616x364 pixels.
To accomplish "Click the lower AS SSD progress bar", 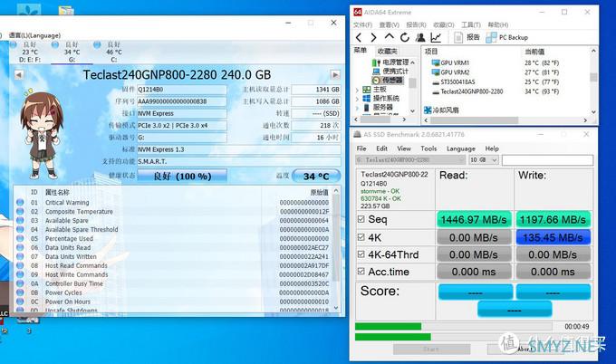I will 474,337.
